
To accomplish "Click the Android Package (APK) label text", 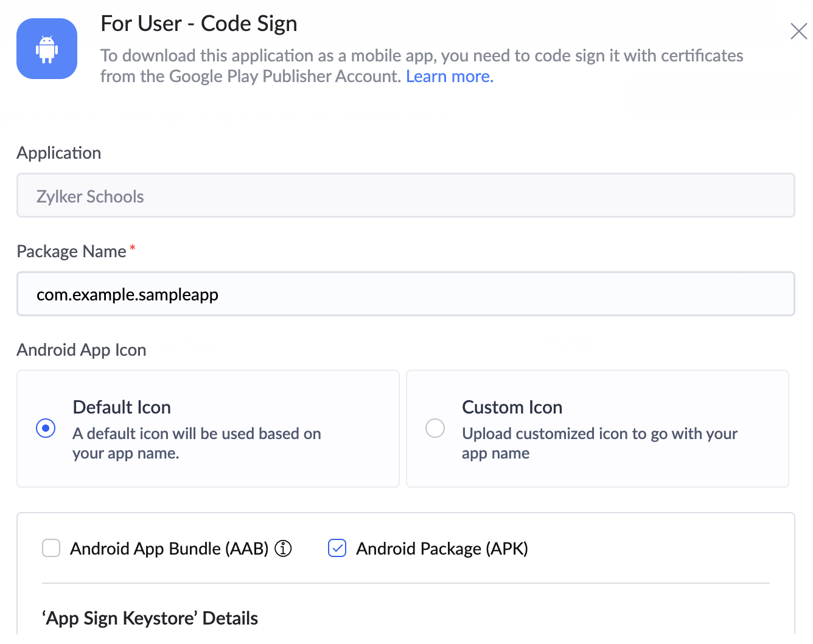I will pyautogui.click(x=442, y=549).
